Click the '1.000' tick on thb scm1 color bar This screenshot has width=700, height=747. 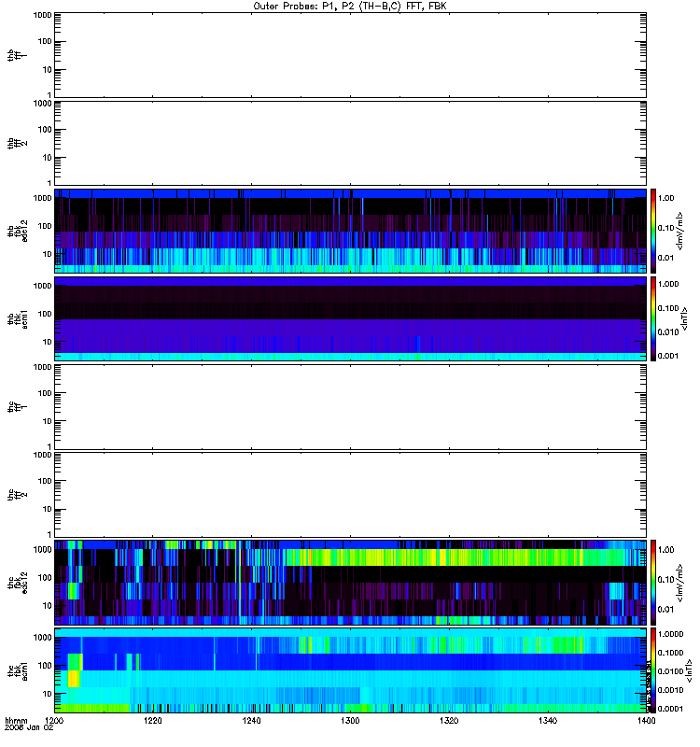tap(668, 284)
